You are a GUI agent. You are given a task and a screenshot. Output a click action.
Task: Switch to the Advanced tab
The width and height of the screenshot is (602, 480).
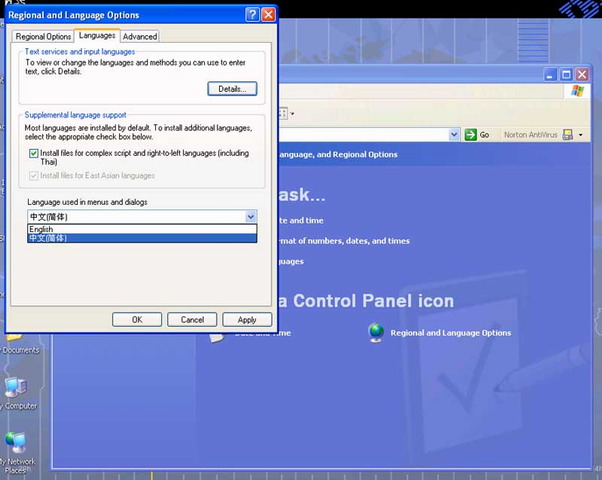pyautogui.click(x=140, y=37)
